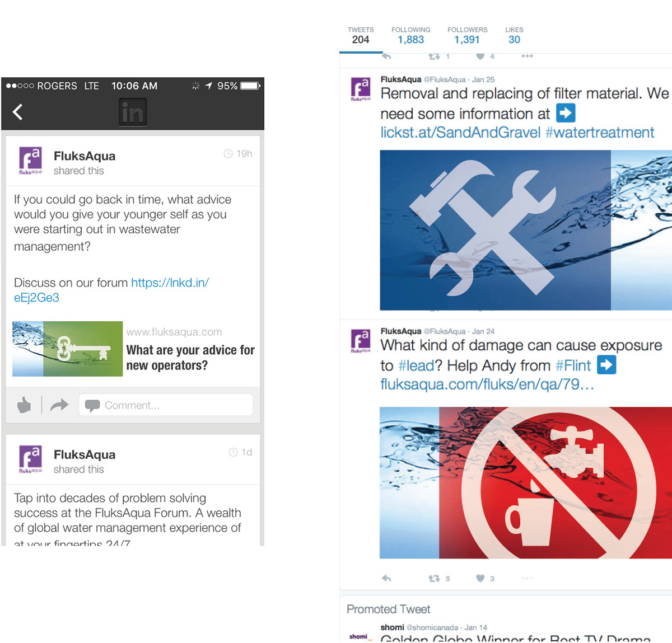Click the blue arrow emoji before lickst.at link

click(566, 113)
